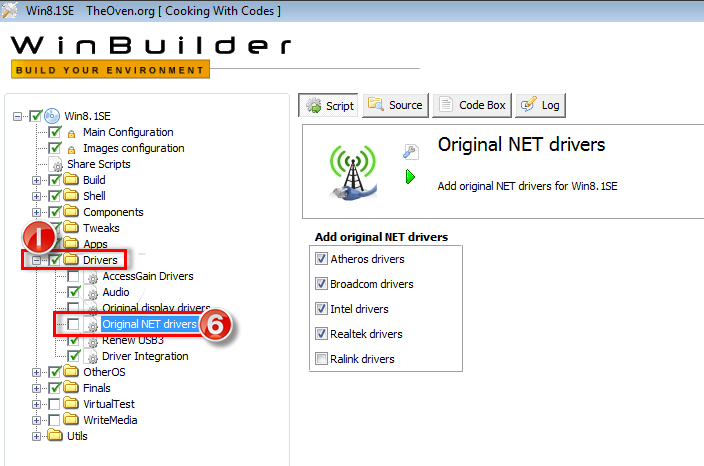Click the OtherOS folder icon

coord(70,372)
